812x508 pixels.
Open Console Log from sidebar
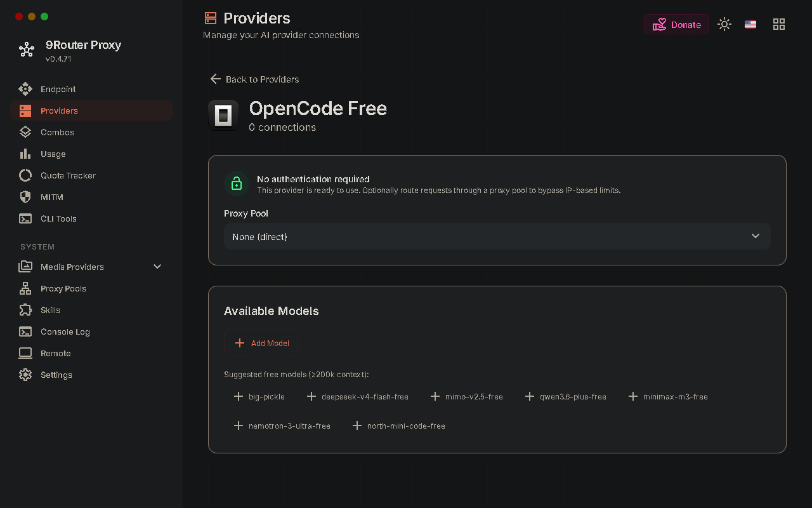click(x=91, y=331)
